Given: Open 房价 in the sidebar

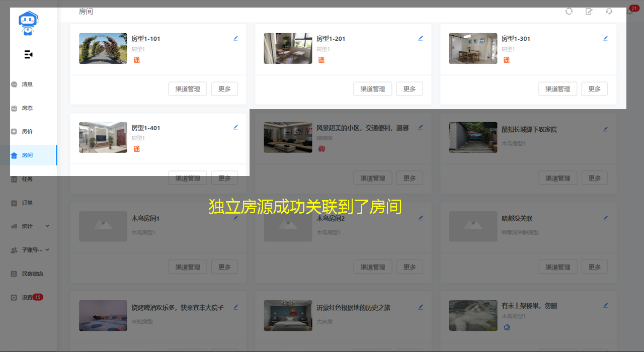Looking at the screenshot, I should 28,132.
